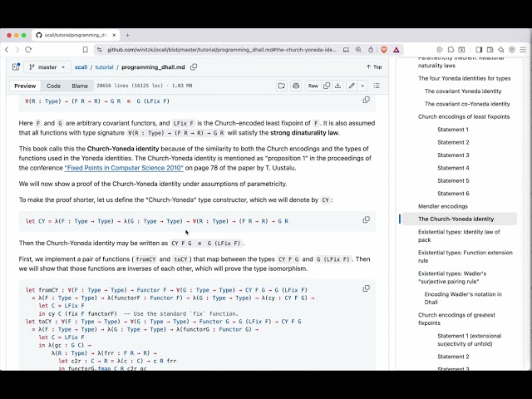Copy the 'let fromCY' code block
Screen dimensions: 532x399
[366, 288]
